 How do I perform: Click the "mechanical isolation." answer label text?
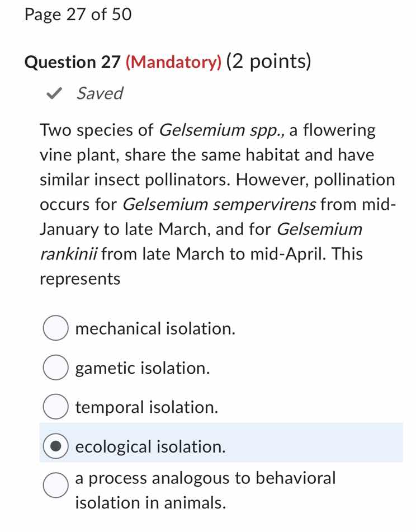coord(155,328)
